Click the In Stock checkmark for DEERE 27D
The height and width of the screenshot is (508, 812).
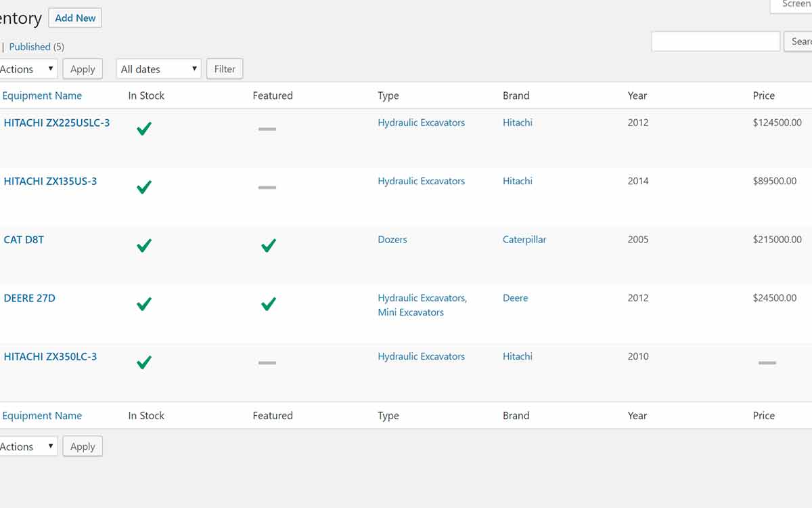(143, 304)
